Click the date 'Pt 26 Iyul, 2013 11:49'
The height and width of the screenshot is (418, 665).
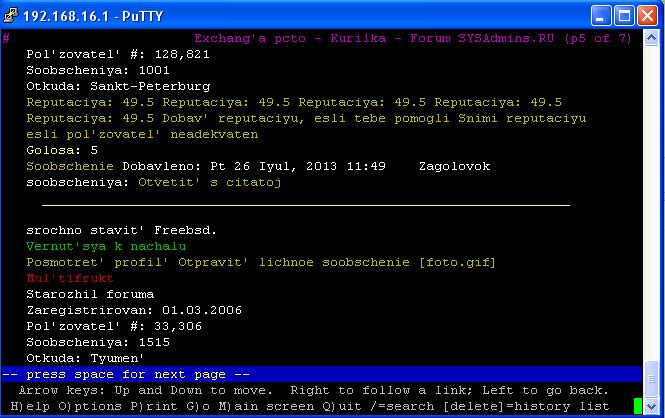pos(298,166)
